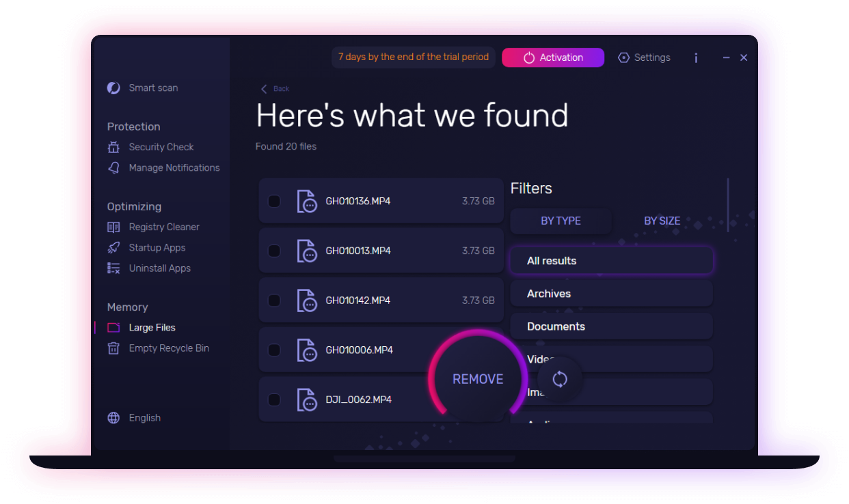Viewport: 849px width, 504px height.
Task: Open the English language selector
Action: [144, 418]
